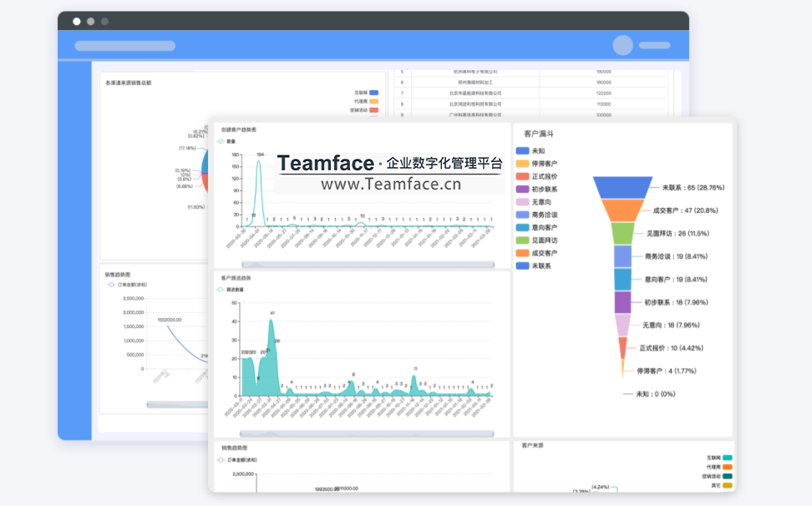The width and height of the screenshot is (812, 506).
Task: Toggle 促销活动 swatch in back window 各渠道来源销售总额
Action: [x=374, y=110]
